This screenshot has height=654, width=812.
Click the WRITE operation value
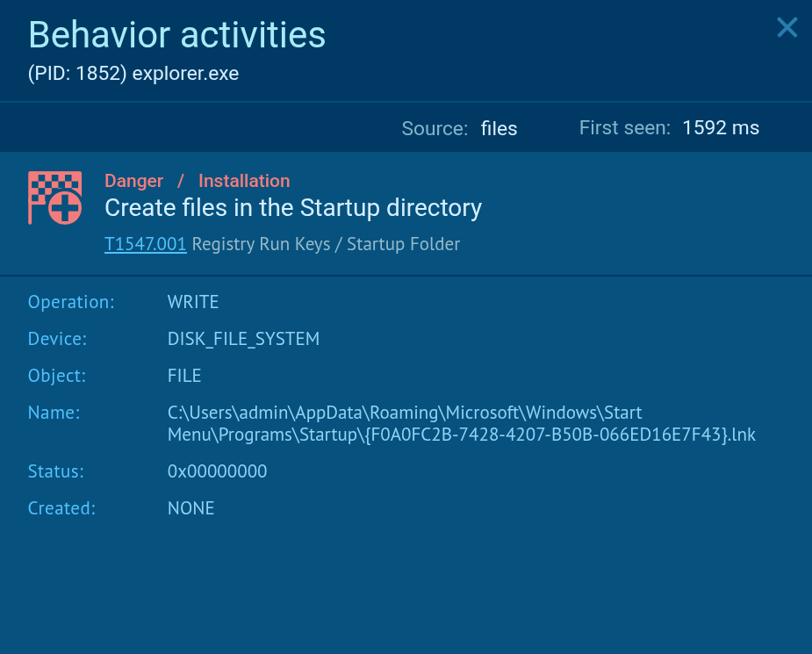coord(193,302)
